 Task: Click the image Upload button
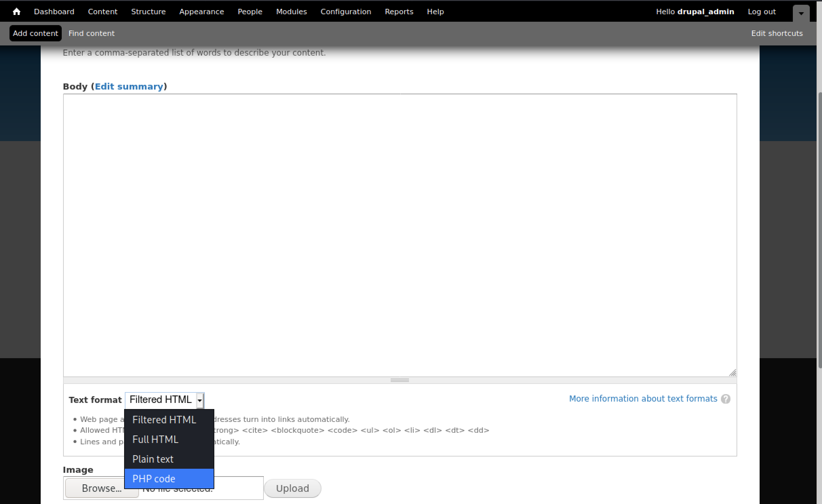point(292,488)
